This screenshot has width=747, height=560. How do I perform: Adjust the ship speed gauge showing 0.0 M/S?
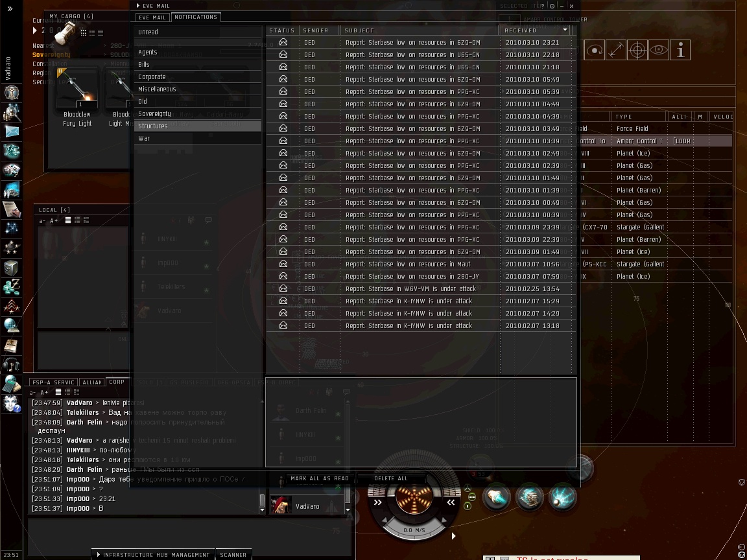[414, 528]
